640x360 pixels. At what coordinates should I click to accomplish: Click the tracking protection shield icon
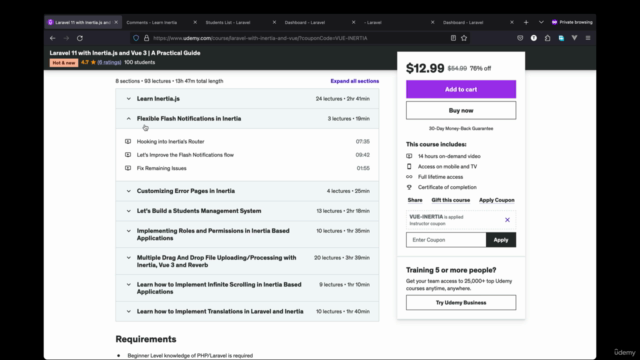click(136, 38)
